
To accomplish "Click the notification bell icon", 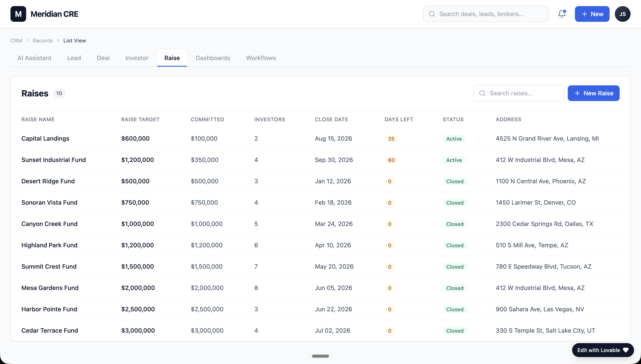I will (562, 14).
